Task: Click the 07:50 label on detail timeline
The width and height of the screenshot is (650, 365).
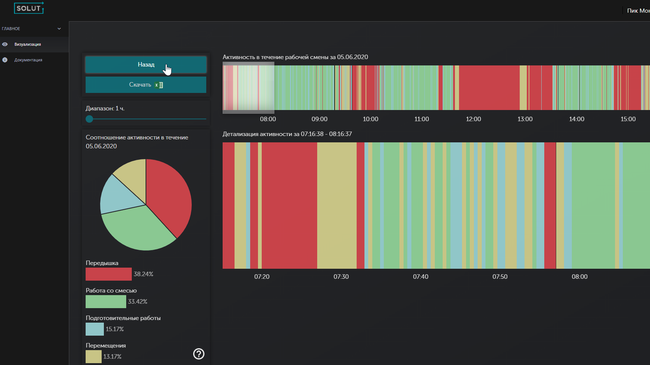Action: [x=500, y=277]
